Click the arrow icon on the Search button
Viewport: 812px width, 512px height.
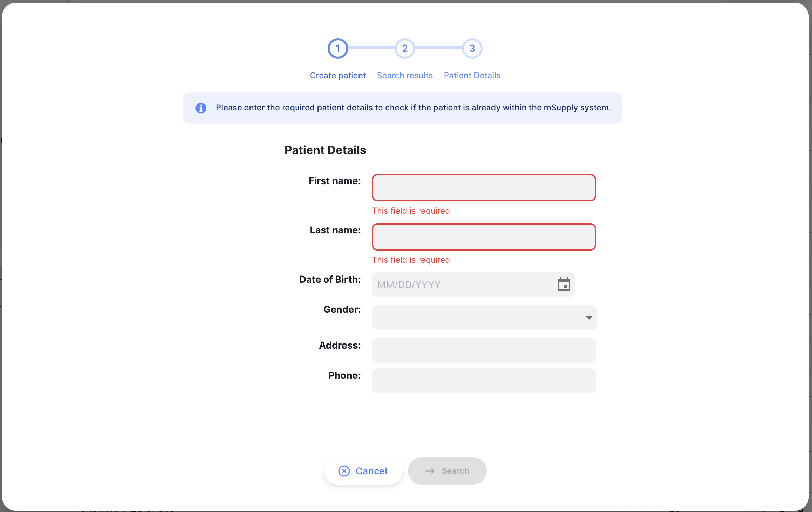tap(430, 471)
